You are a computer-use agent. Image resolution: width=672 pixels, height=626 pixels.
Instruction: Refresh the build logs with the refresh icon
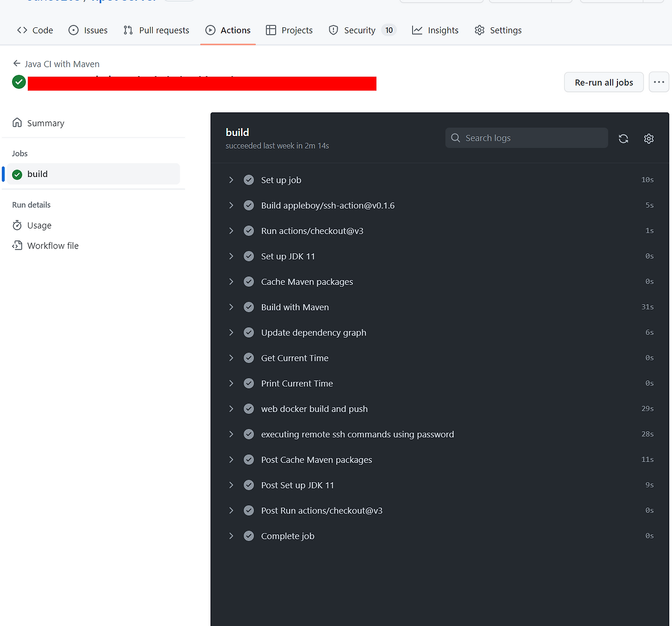coord(623,138)
